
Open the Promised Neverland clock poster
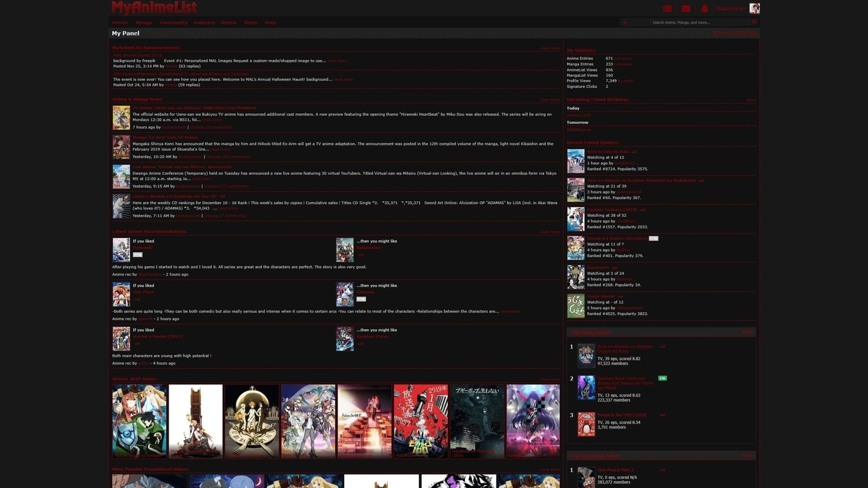coord(252,421)
